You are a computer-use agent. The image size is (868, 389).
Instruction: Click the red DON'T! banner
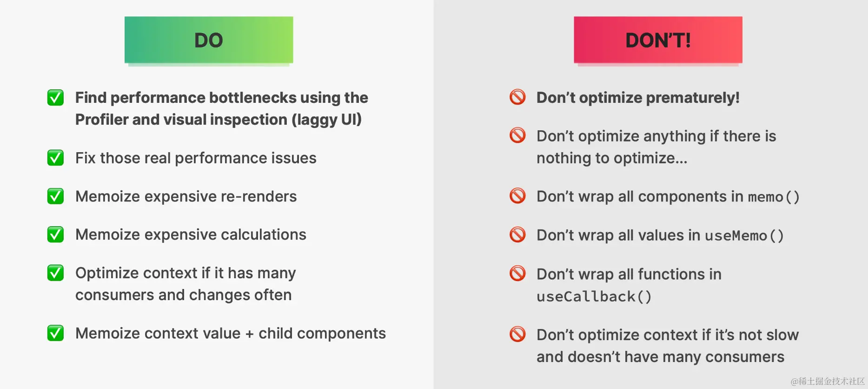tap(658, 40)
